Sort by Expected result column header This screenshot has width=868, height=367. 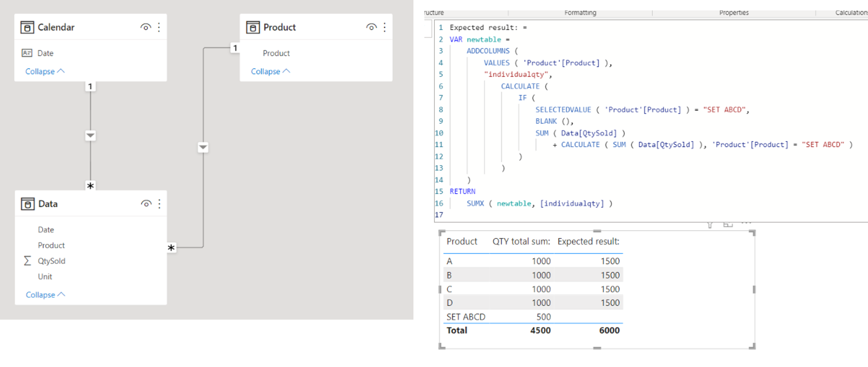coord(588,242)
